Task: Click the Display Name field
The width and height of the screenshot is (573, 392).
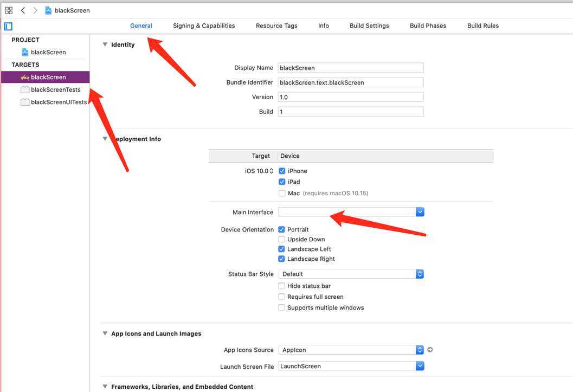Action: (351, 68)
